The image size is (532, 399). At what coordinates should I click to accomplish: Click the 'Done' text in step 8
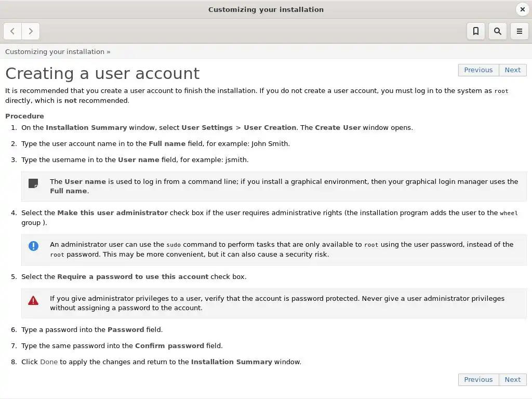coord(49,362)
